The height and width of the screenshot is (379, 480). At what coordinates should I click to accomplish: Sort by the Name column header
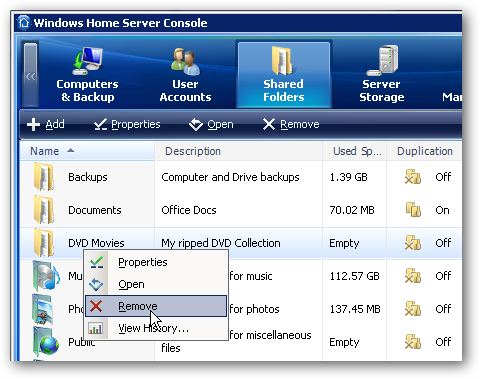pyautogui.click(x=87, y=151)
